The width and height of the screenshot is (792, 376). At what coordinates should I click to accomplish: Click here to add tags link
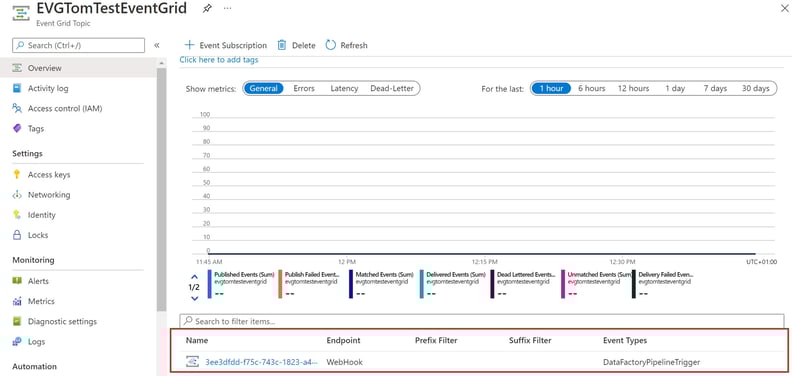tap(219, 60)
